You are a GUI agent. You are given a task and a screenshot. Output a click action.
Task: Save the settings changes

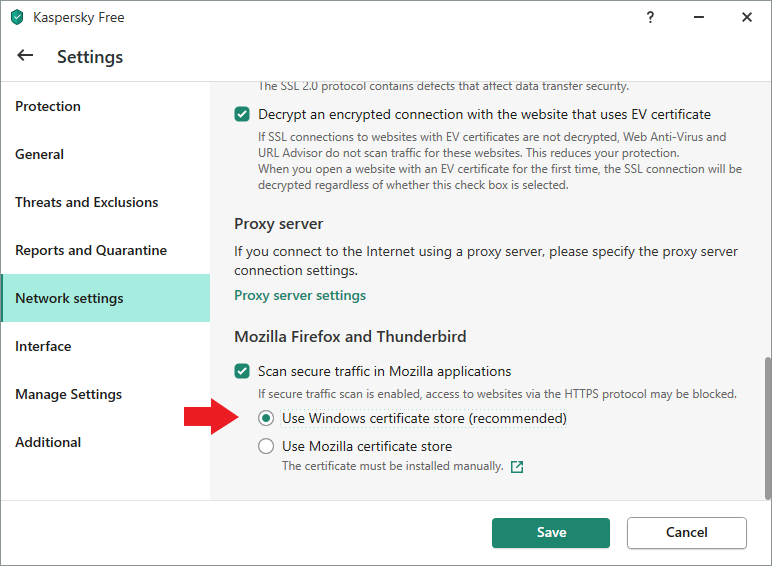(551, 533)
